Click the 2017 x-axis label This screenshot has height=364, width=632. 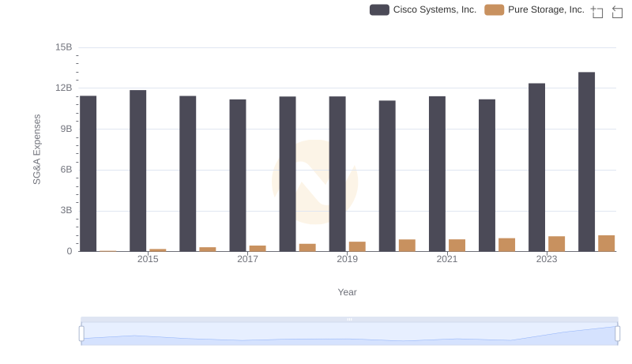tap(247, 259)
